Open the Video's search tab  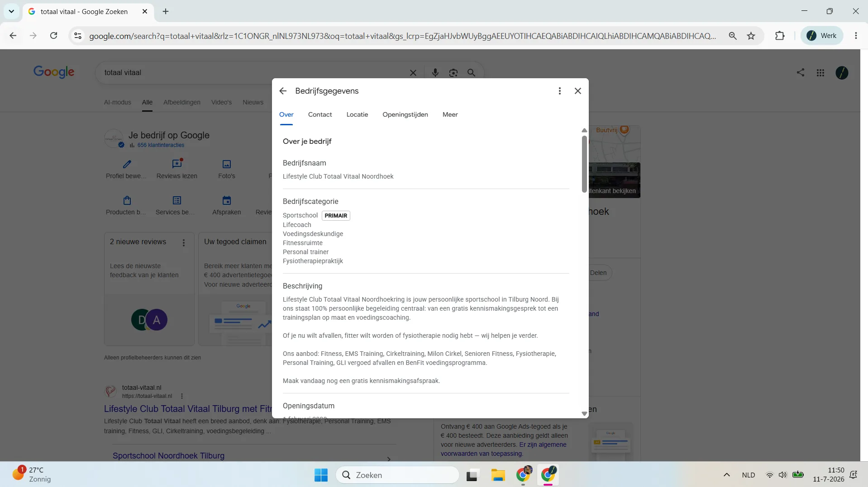tap(221, 102)
